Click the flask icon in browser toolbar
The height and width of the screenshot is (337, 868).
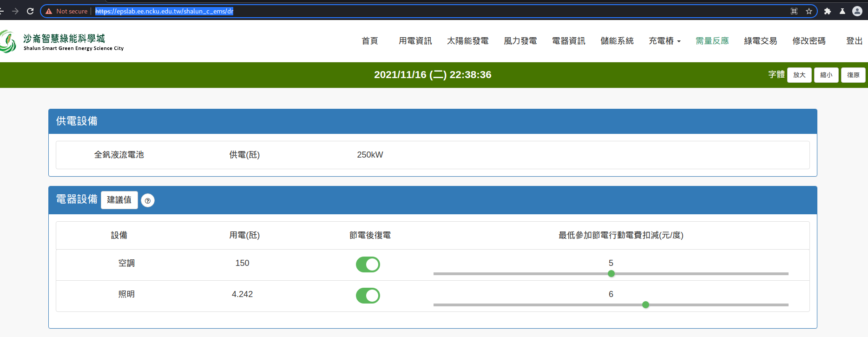[x=842, y=11]
